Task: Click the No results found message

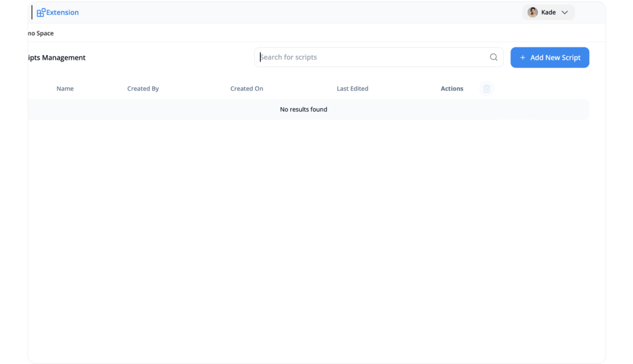Action: (x=304, y=109)
